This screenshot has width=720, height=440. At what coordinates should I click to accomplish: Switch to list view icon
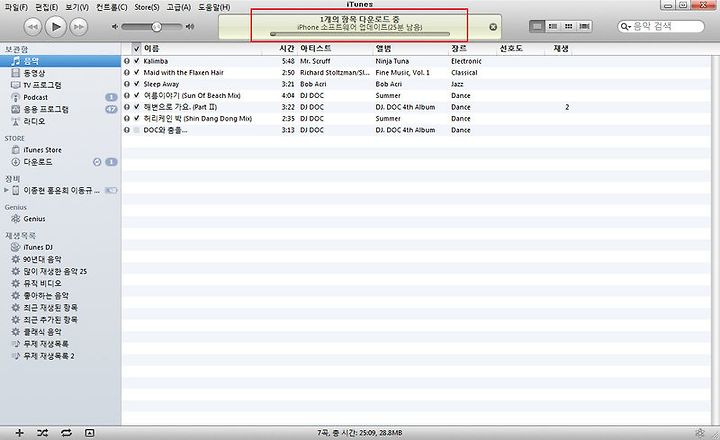pos(537,26)
